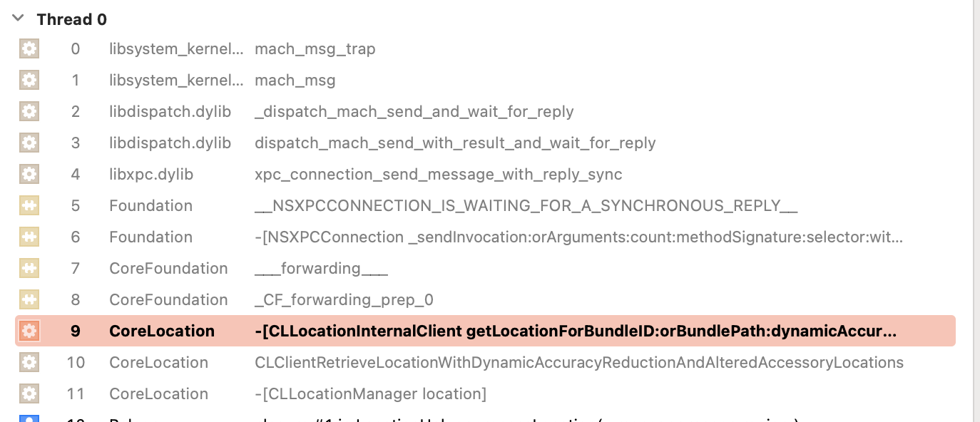Open CLClientRetrieveLocationWithDynamicAccuracyReductionAndAlteredAccessoryLocations frame

[x=579, y=363]
